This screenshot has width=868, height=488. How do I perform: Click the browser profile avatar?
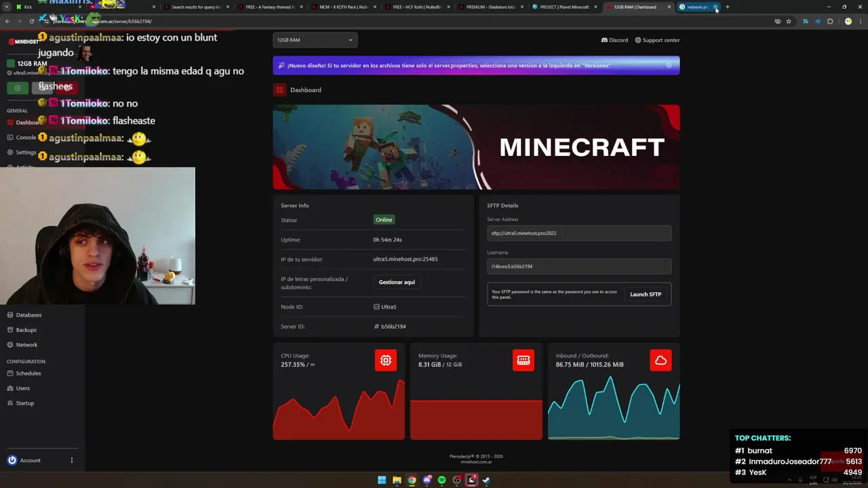click(x=848, y=21)
